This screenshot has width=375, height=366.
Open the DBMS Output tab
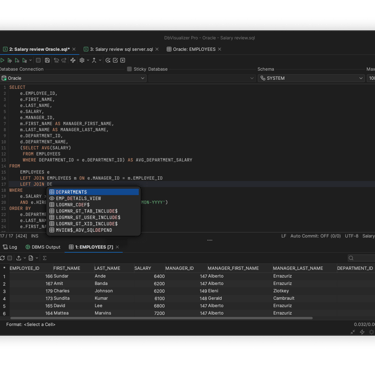[x=43, y=247]
